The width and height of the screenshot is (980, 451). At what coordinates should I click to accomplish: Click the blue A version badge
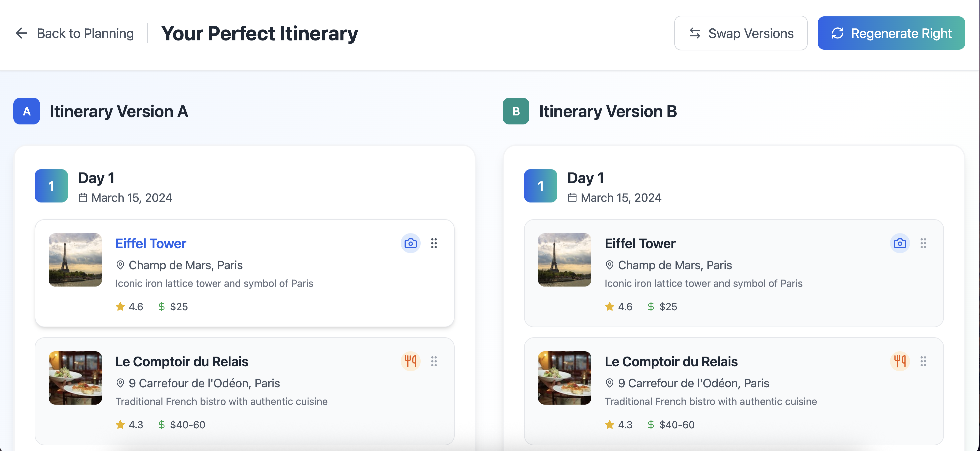click(27, 111)
